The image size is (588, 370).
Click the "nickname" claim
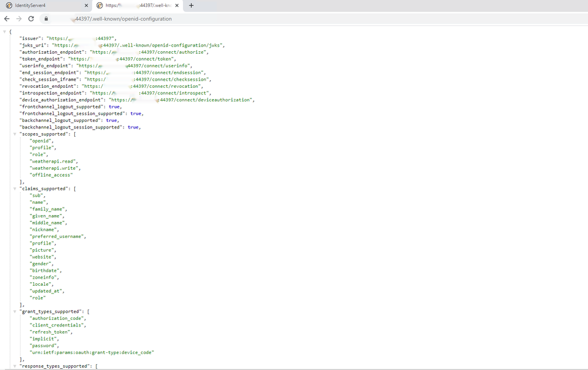click(43, 230)
